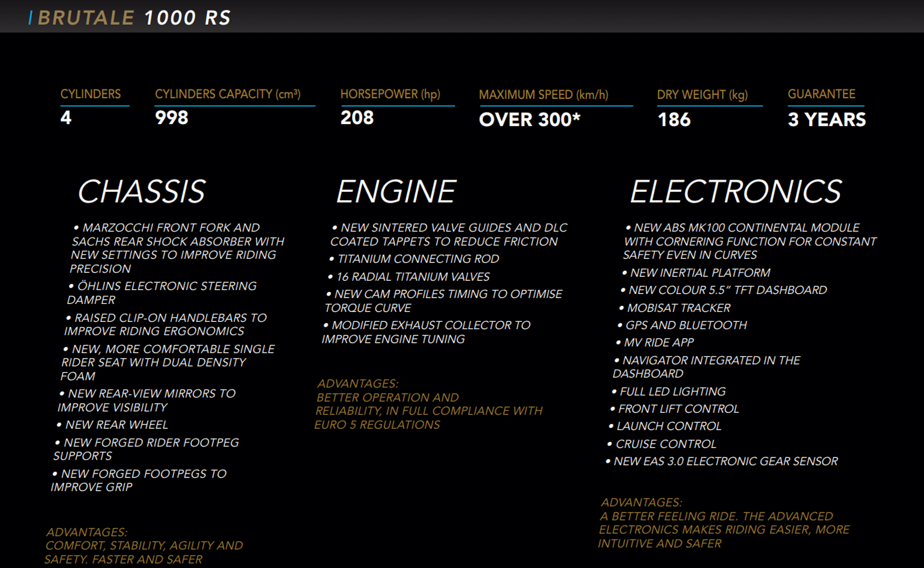This screenshot has height=568, width=924.
Task: Click the MV RIDE APP item
Action: tap(659, 342)
